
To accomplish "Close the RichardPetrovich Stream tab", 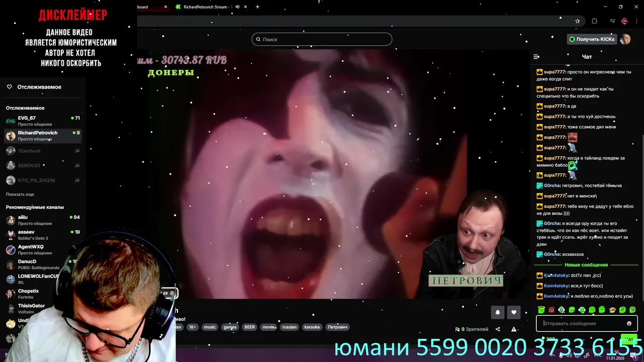I will (246, 7).
